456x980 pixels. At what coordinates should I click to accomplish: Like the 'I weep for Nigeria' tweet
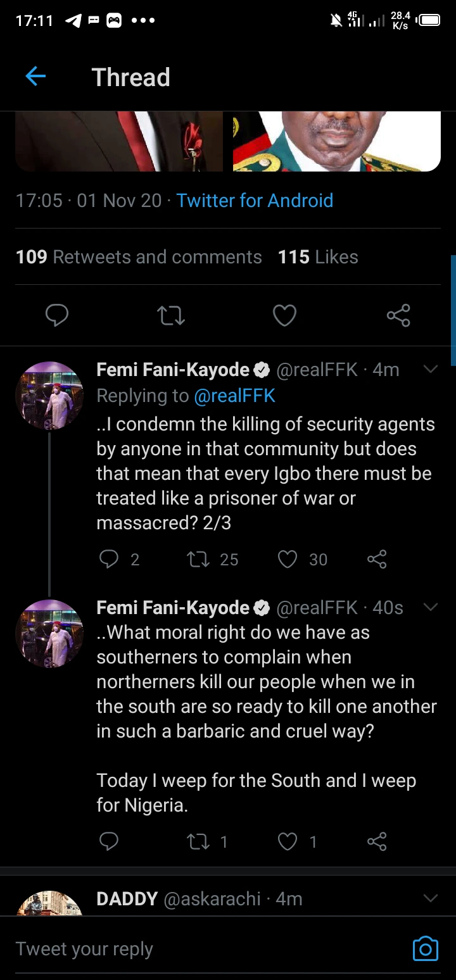point(288,841)
